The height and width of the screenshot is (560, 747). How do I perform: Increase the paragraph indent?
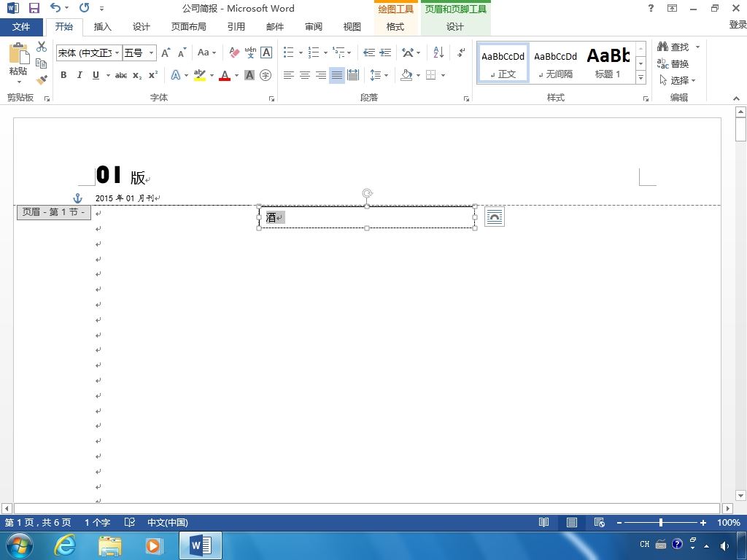click(x=385, y=52)
